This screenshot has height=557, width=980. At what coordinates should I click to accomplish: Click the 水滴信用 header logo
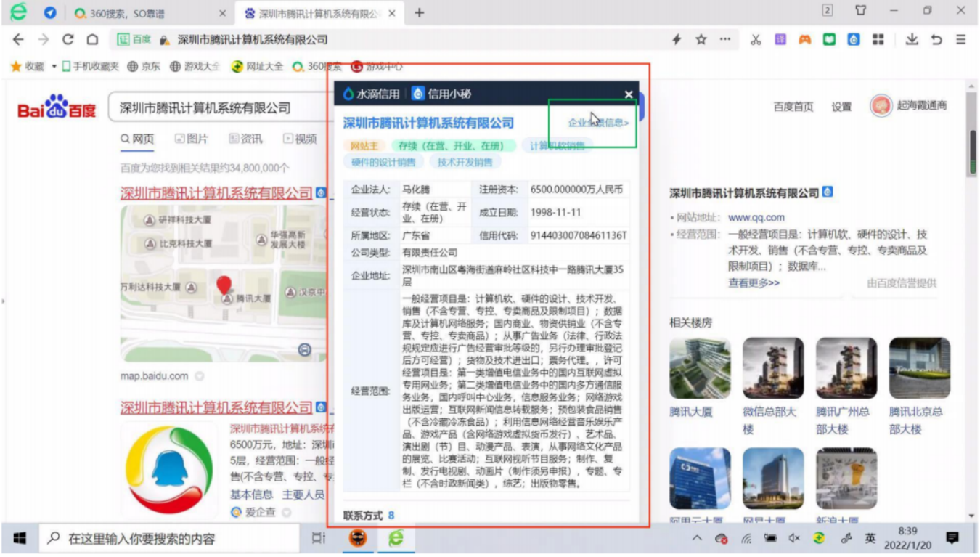pyautogui.click(x=371, y=94)
